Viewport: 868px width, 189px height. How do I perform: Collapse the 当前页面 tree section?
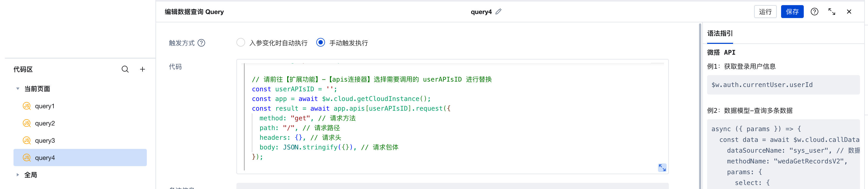pyautogui.click(x=18, y=89)
